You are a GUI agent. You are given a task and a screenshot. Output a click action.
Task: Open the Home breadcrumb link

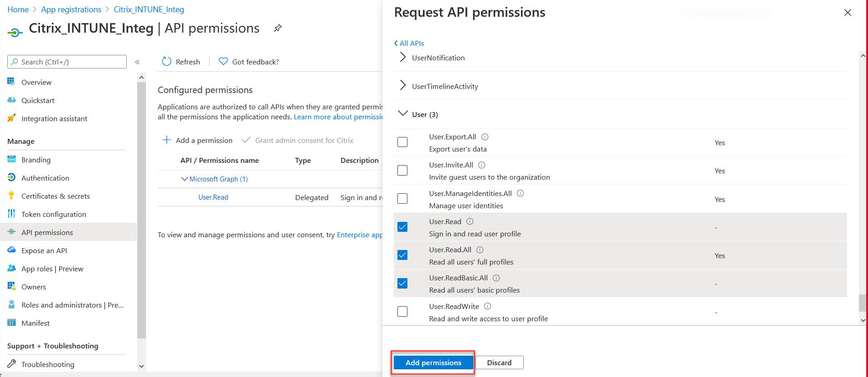click(x=18, y=10)
